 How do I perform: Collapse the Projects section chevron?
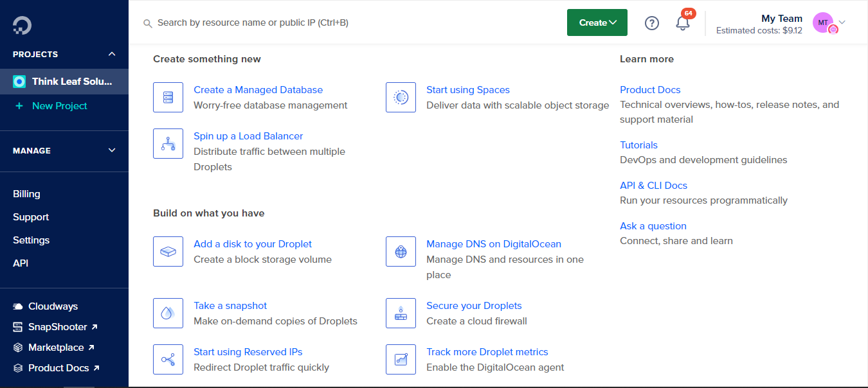(x=112, y=55)
